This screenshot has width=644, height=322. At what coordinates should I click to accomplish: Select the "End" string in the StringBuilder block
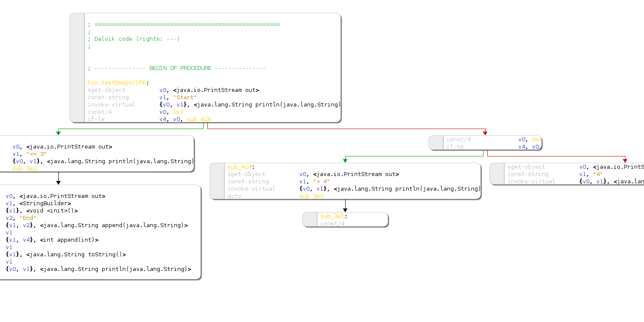pos(27,218)
